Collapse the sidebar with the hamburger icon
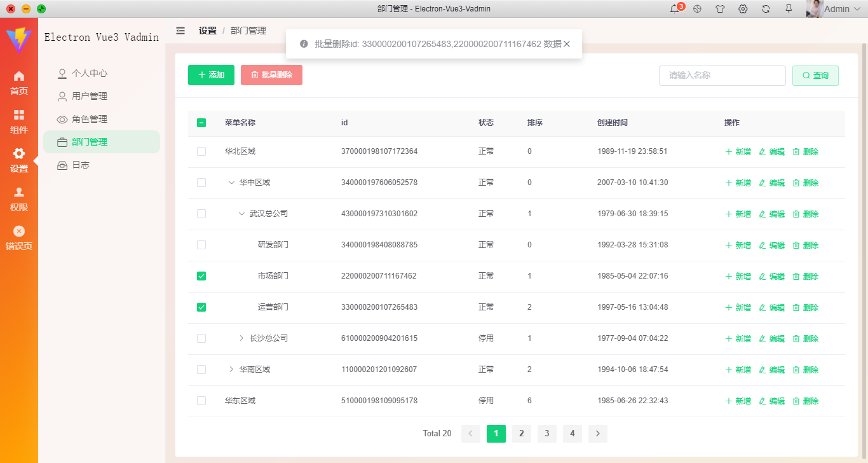The width and height of the screenshot is (868, 463). [x=180, y=30]
